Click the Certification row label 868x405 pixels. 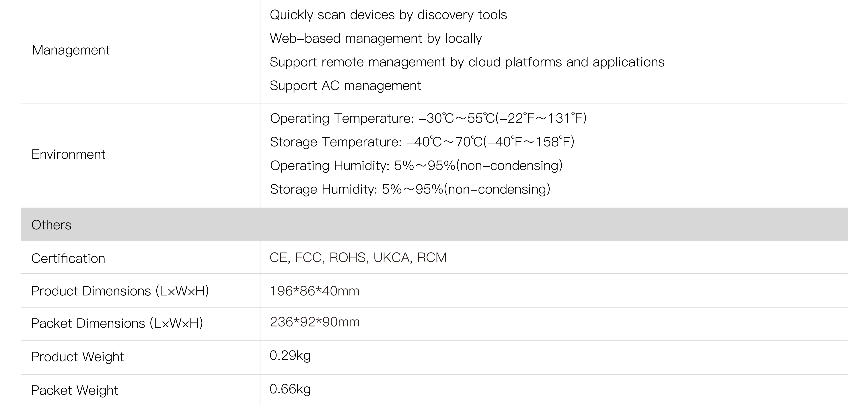point(68,259)
